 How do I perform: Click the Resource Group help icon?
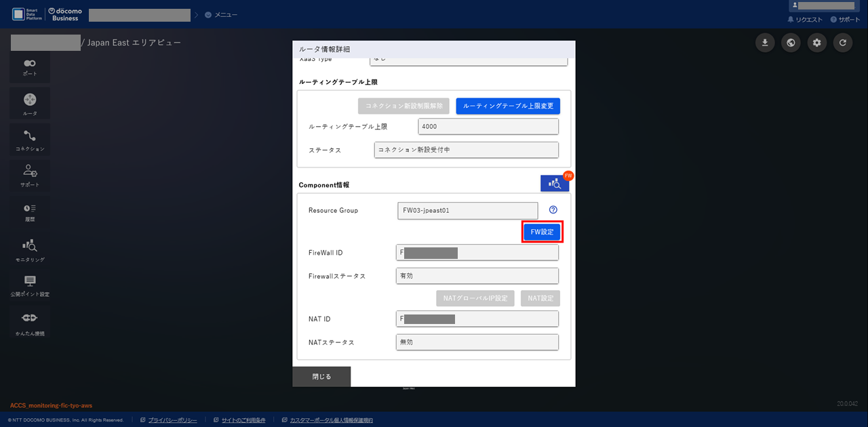point(553,210)
